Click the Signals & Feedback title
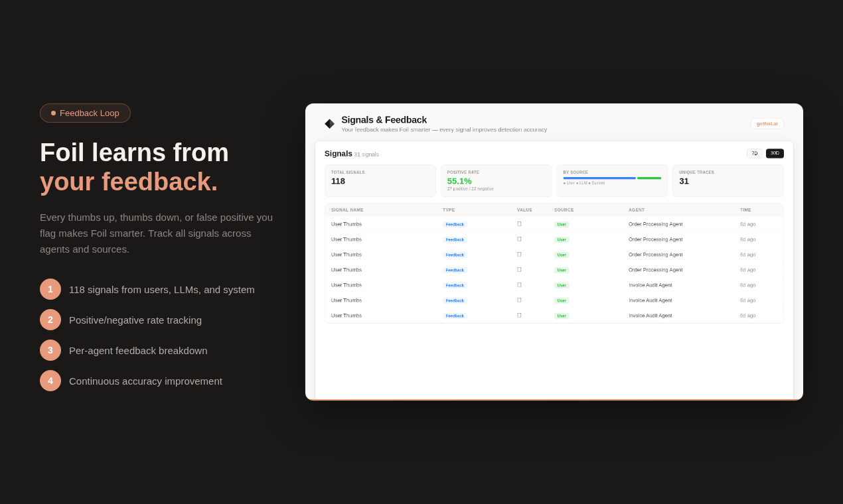843x504 pixels. pos(384,120)
